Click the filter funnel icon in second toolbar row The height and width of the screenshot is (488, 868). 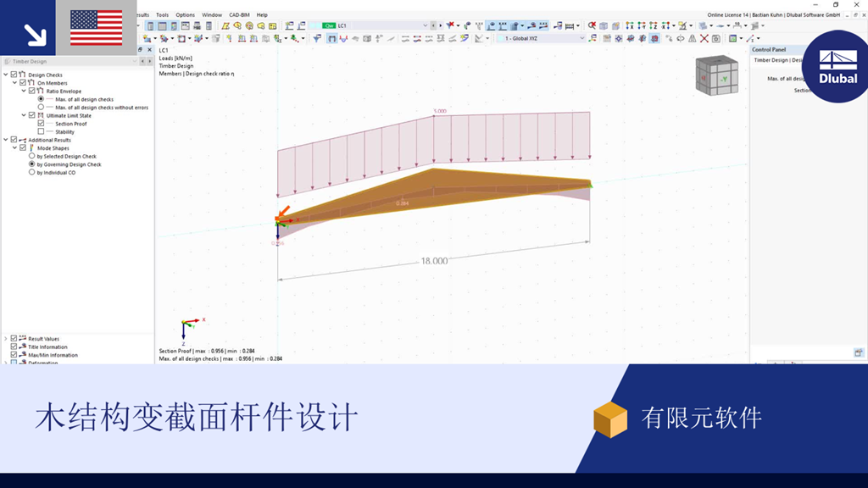[x=317, y=38]
